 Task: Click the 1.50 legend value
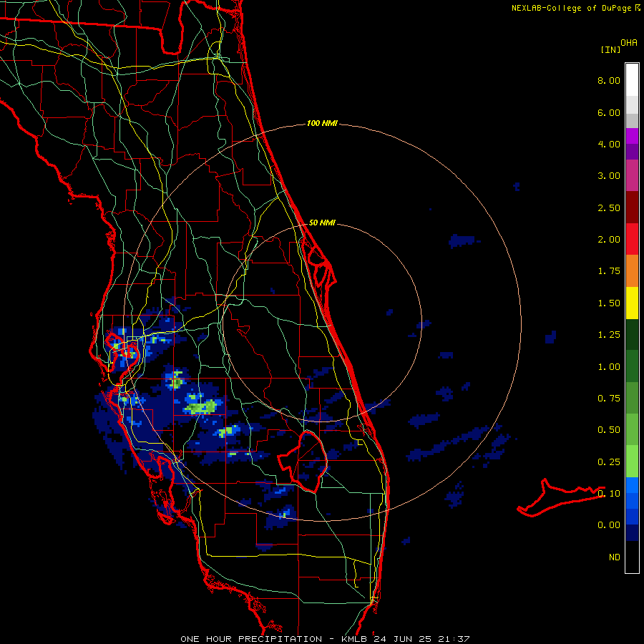click(x=609, y=303)
